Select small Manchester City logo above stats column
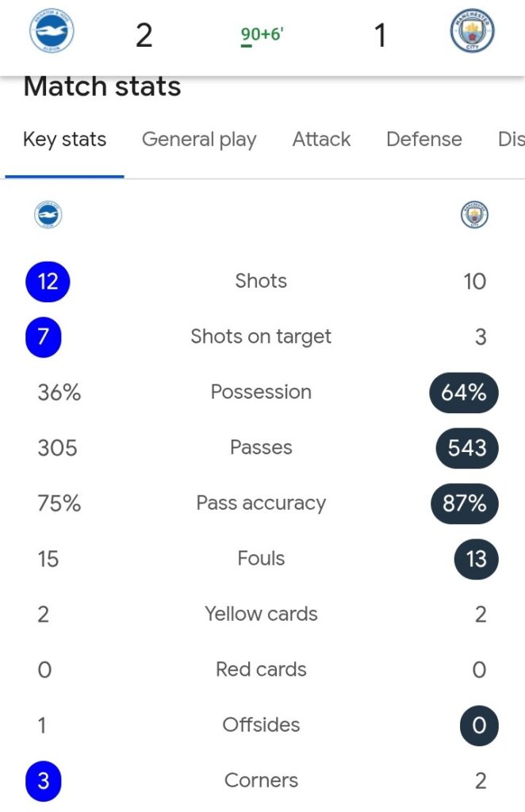Image resolution: width=525 pixels, height=812 pixels. 474,214
